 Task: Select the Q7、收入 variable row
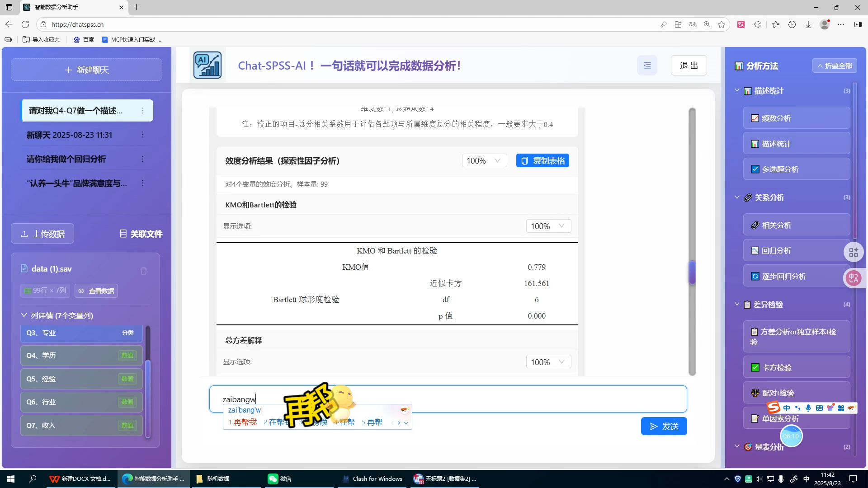81,425
